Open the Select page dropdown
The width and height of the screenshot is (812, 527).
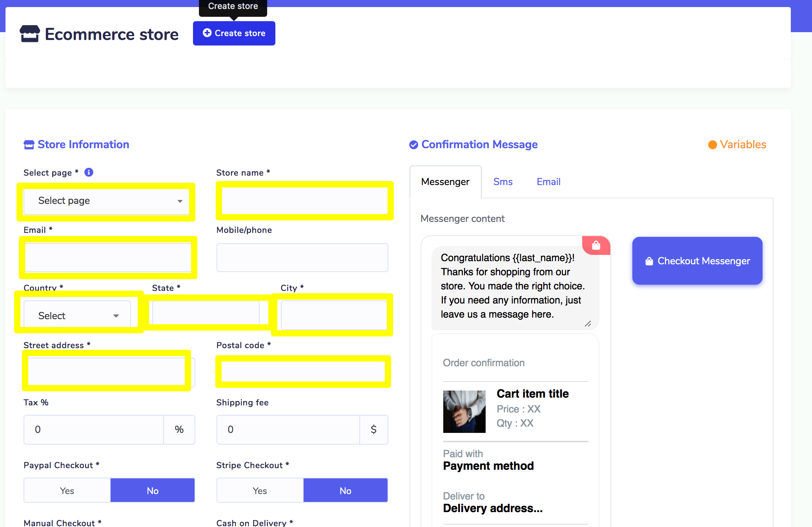click(106, 201)
